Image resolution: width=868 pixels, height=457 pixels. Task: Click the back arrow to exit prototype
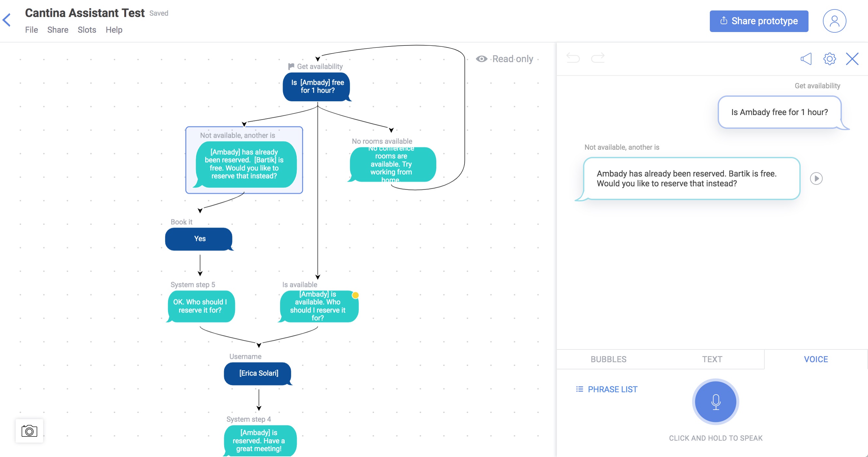point(7,20)
